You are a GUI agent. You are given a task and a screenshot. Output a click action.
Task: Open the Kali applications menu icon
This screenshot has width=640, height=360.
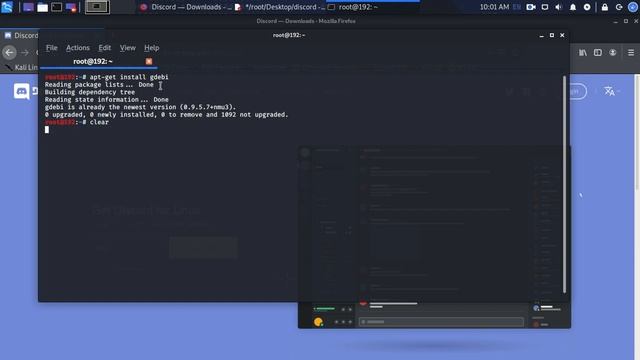click(x=7, y=7)
